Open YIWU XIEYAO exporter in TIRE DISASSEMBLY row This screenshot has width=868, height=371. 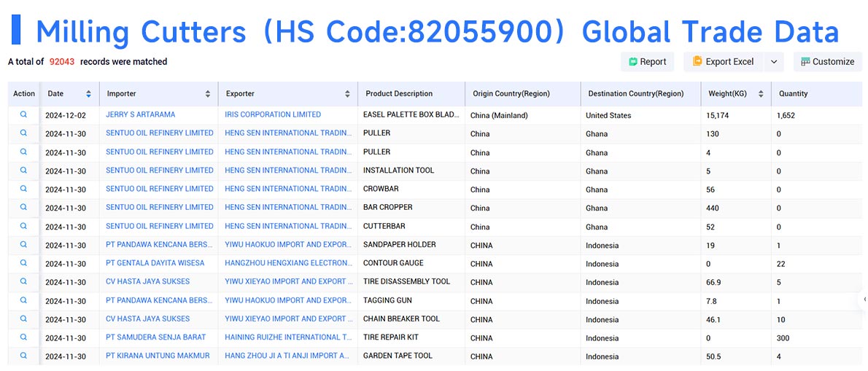pyautogui.click(x=288, y=281)
